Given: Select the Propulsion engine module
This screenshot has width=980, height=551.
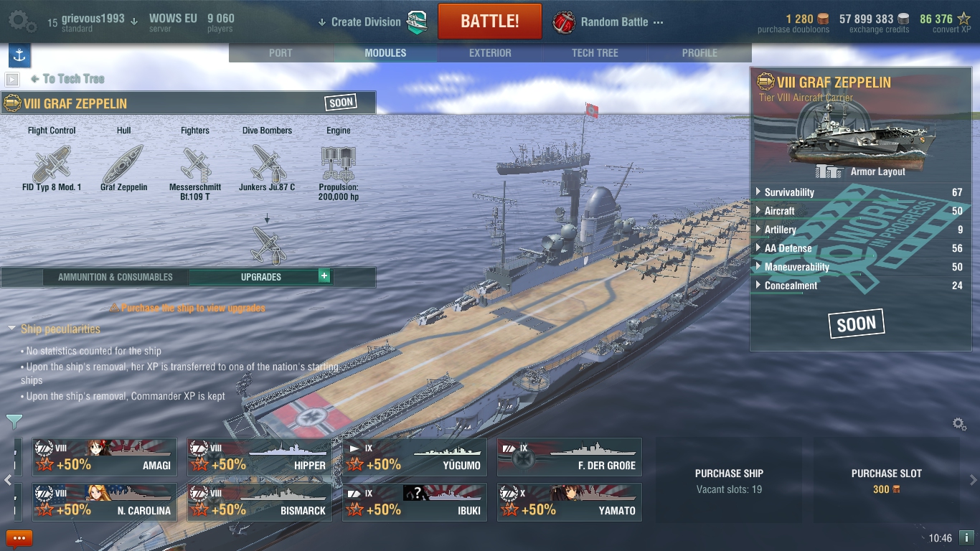Looking at the screenshot, I should pos(339,171).
